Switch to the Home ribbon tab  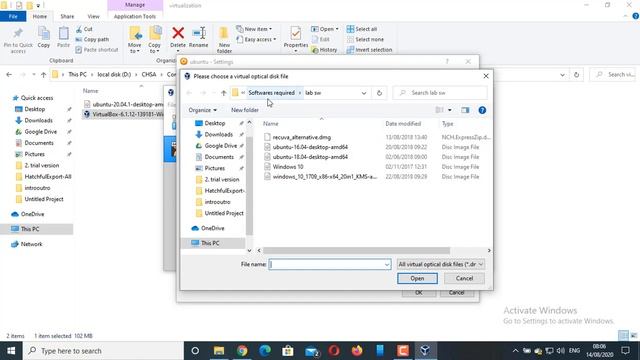point(40,16)
